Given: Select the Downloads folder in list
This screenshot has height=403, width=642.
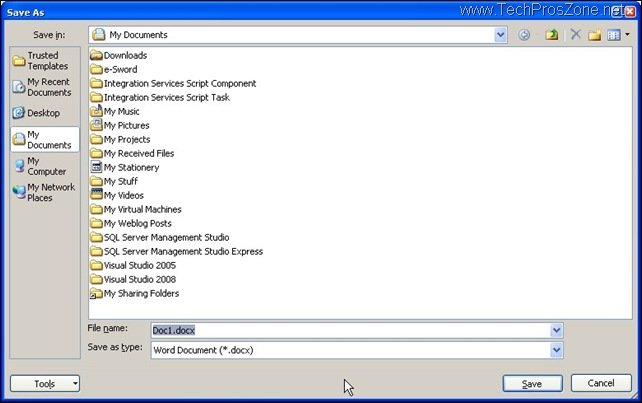Looking at the screenshot, I should tap(125, 56).
